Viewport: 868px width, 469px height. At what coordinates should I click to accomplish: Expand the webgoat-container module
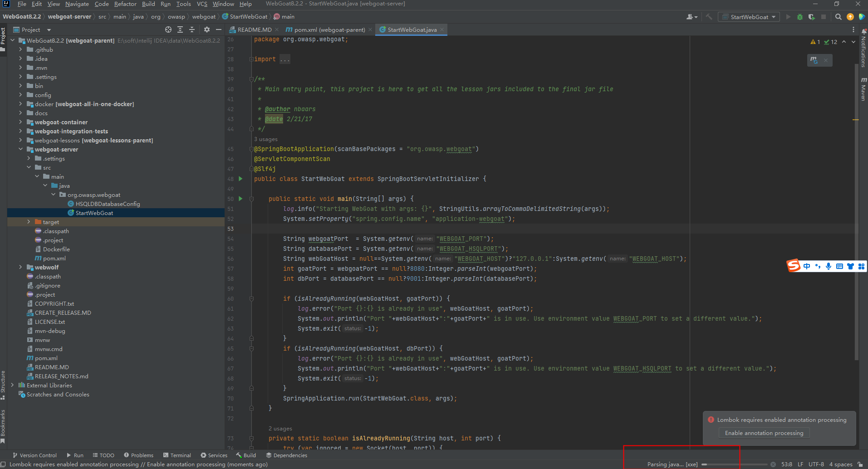click(x=20, y=122)
